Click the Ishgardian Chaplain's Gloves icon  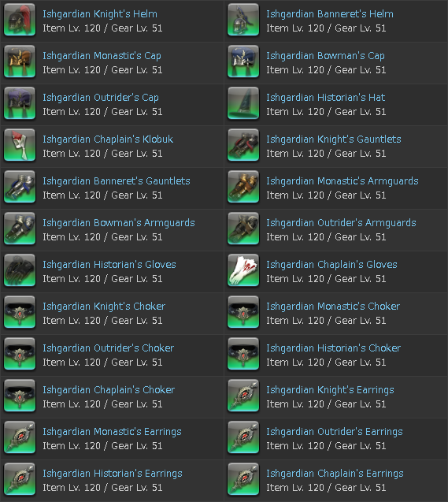coord(243,270)
